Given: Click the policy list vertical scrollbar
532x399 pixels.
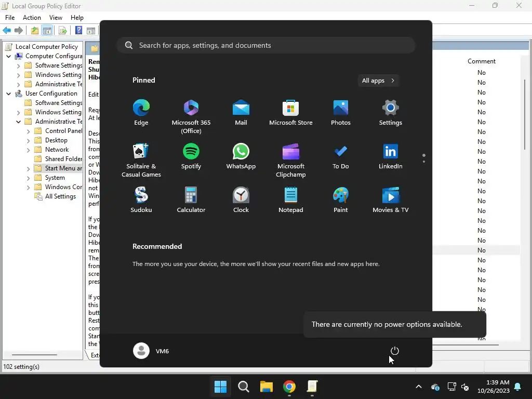Looking at the screenshot, I should tap(525, 114).
